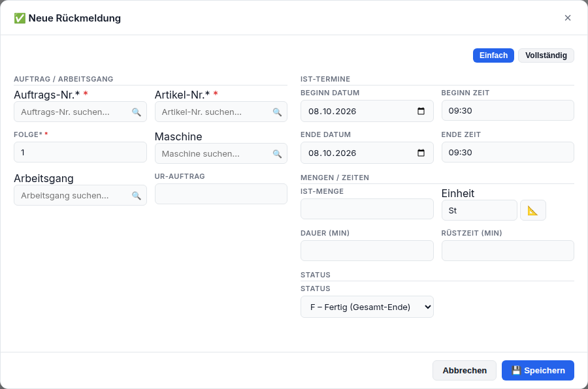Switch to Vollständig mode

coord(546,55)
